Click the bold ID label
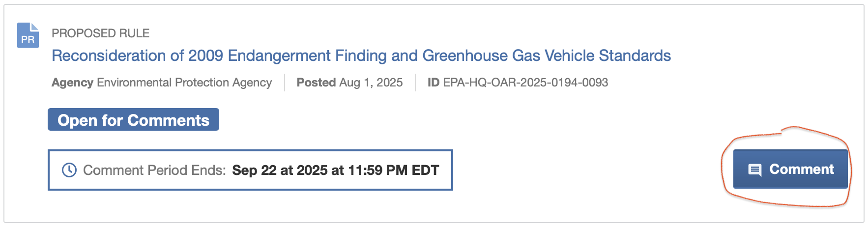 [433, 83]
